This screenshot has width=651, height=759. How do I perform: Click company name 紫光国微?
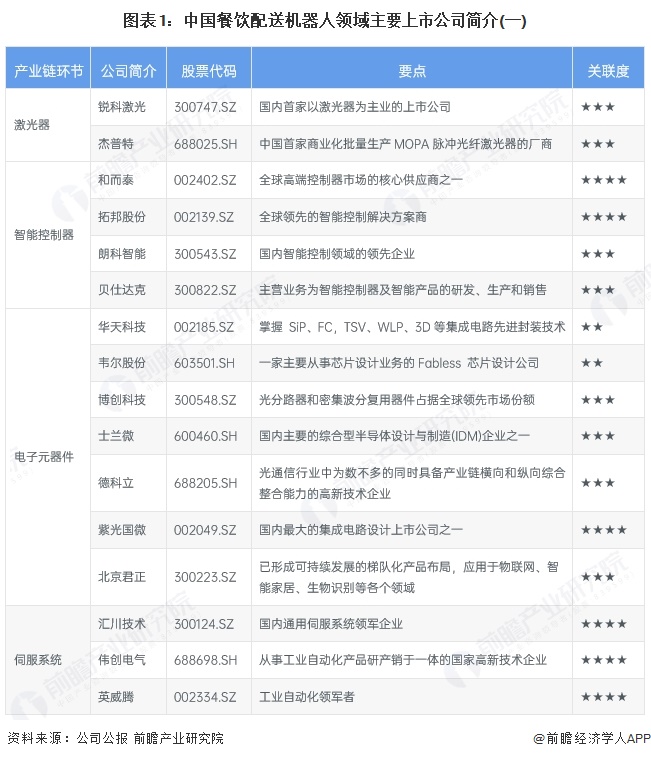click(x=122, y=530)
